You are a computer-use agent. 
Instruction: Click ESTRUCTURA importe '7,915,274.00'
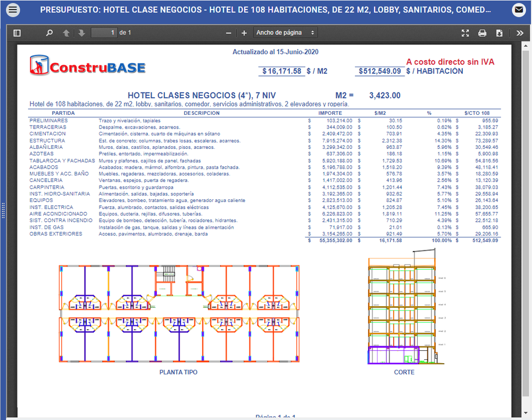pyautogui.click(x=337, y=141)
